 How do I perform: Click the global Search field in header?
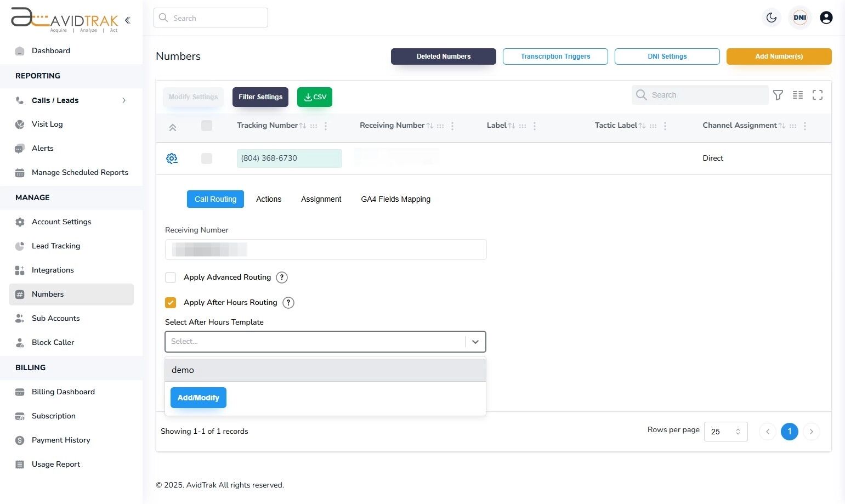click(x=211, y=18)
